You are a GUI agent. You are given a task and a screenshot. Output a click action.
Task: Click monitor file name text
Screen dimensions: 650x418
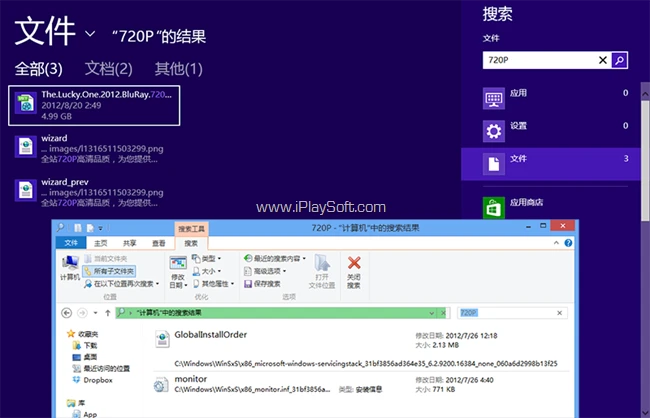(x=191, y=379)
